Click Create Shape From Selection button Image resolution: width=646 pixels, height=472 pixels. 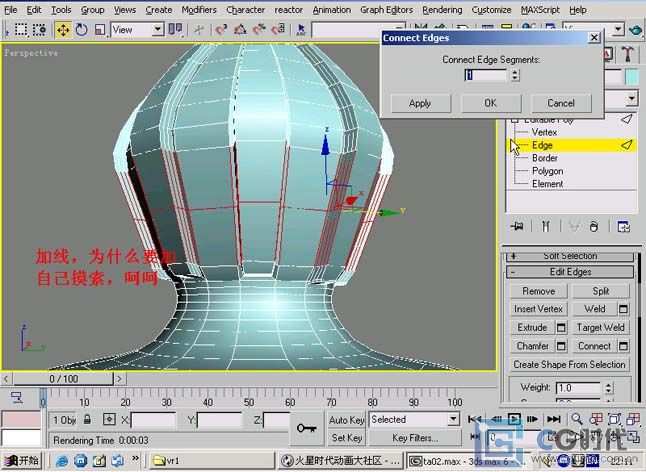(x=570, y=364)
